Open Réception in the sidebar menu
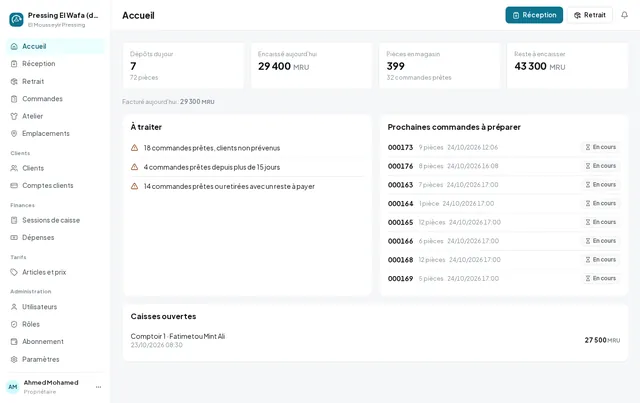This screenshot has height=403, width=640. pos(56,64)
